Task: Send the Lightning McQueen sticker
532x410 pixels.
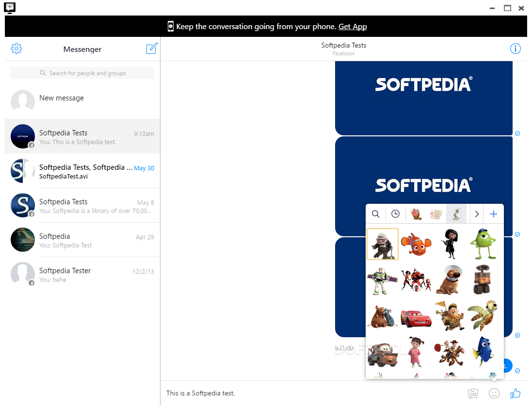Action: click(416, 318)
